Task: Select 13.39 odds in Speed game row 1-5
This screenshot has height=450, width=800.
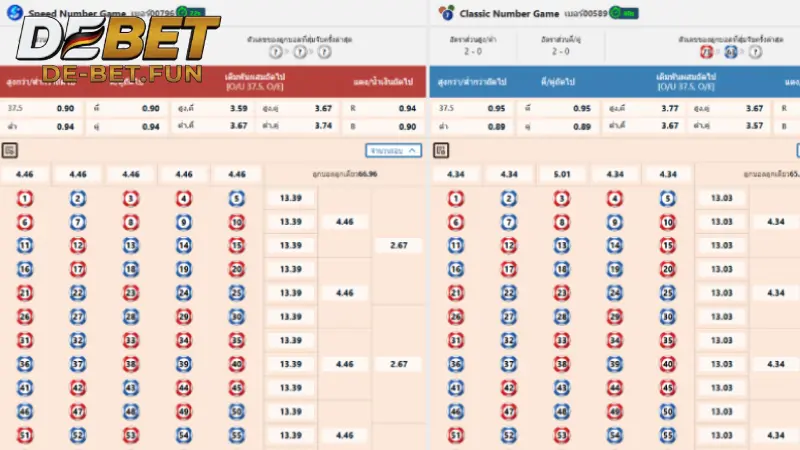Action: point(290,198)
